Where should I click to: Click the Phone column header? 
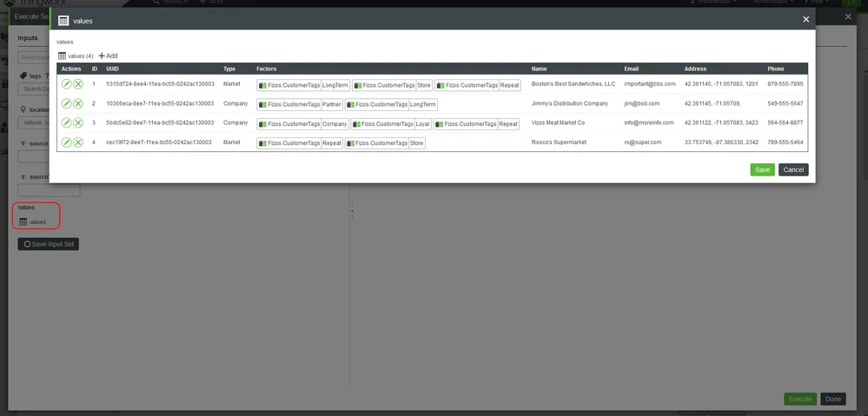click(776, 69)
